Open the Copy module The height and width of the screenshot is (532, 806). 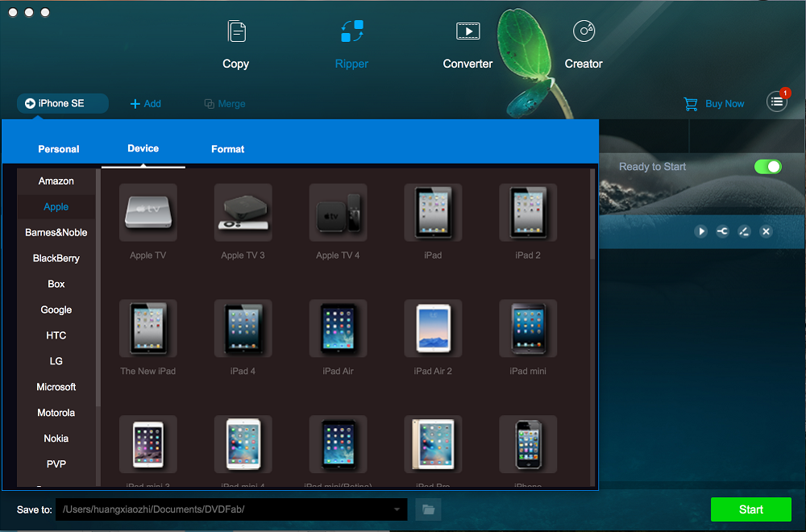coord(236,44)
